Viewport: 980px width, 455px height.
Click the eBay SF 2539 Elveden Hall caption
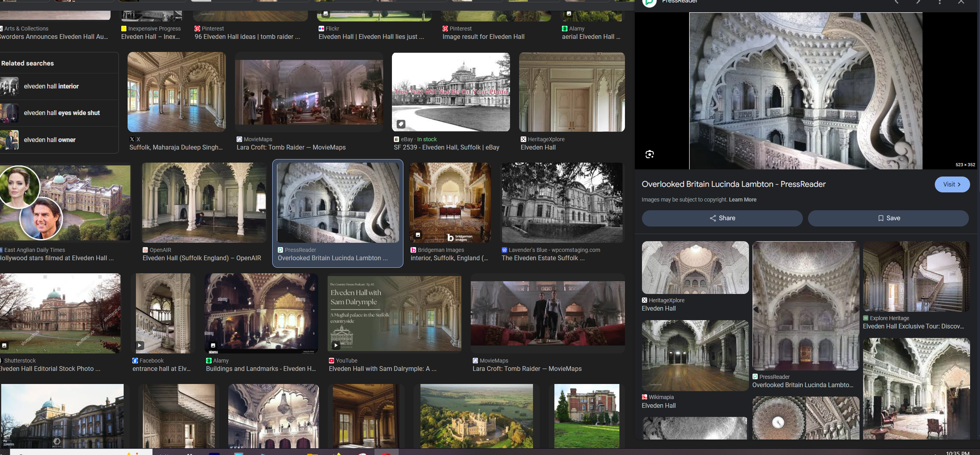click(447, 148)
